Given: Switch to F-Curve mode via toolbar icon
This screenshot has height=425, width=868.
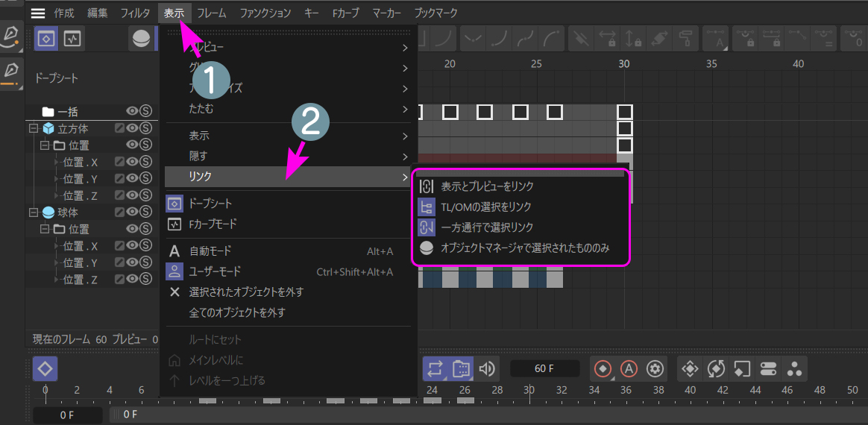Looking at the screenshot, I should (72, 39).
